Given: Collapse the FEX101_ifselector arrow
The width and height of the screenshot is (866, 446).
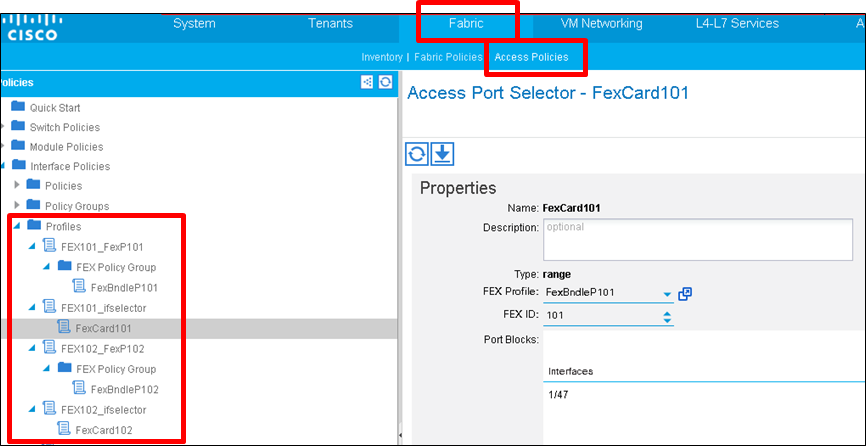Looking at the screenshot, I should [33, 307].
